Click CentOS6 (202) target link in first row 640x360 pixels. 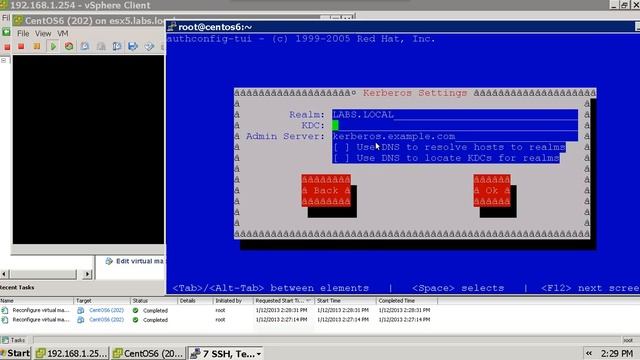point(107,310)
